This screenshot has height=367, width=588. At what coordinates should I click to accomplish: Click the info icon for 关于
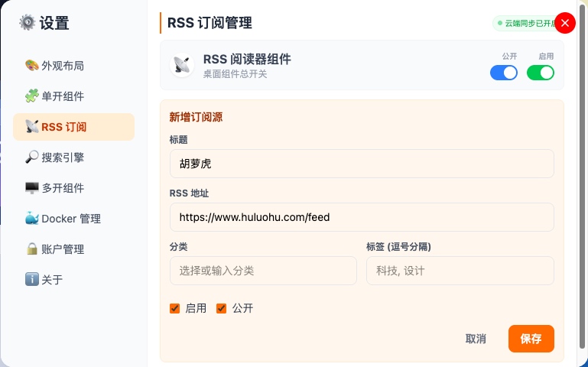(x=32, y=279)
